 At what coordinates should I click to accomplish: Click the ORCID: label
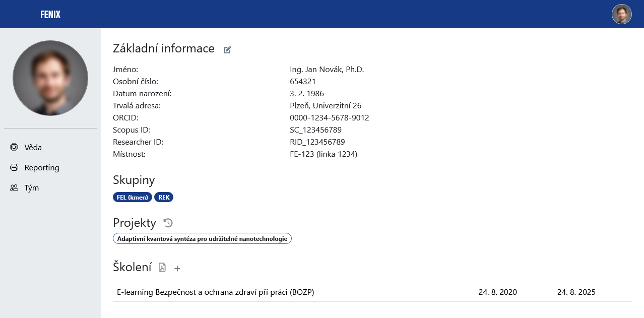125,118
